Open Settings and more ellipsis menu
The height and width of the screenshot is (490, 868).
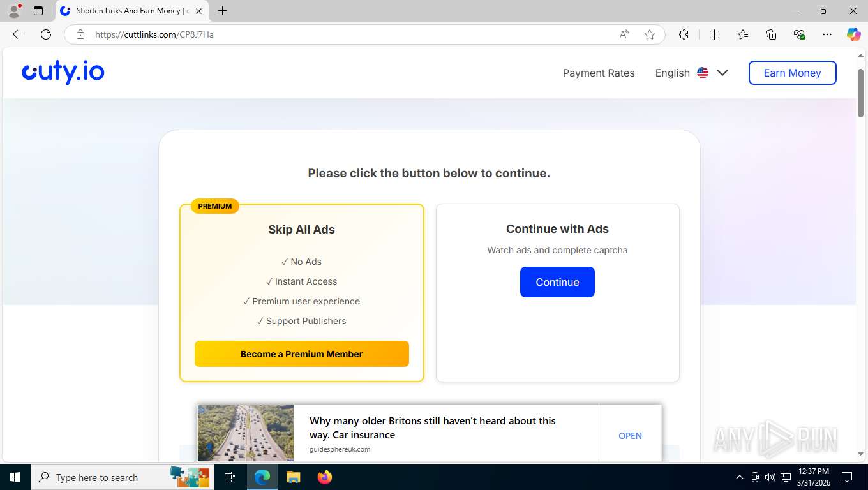tap(827, 34)
